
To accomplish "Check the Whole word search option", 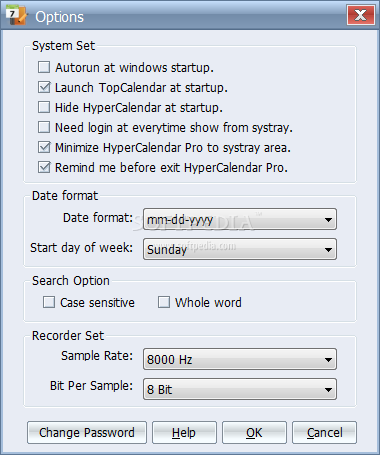I will pyautogui.click(x=164, y=302).
